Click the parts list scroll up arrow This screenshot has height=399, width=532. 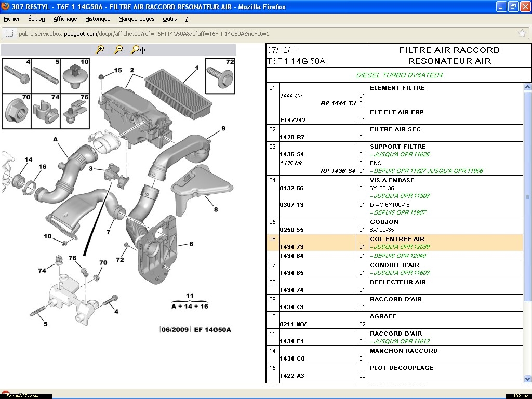(527, 87)
